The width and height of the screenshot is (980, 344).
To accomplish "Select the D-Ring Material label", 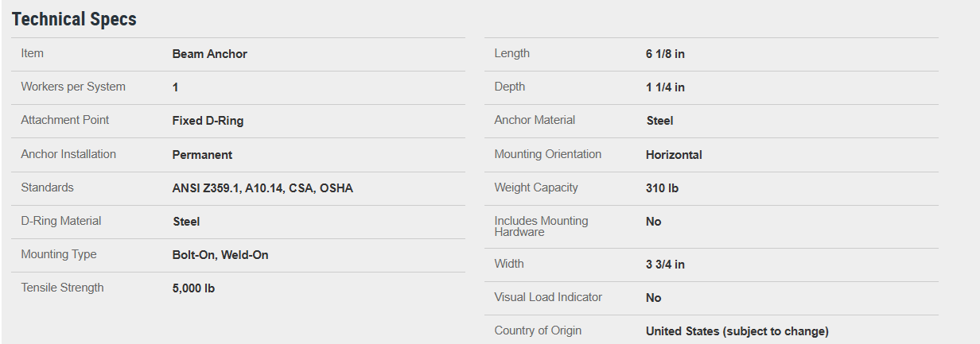I will 61,221.
